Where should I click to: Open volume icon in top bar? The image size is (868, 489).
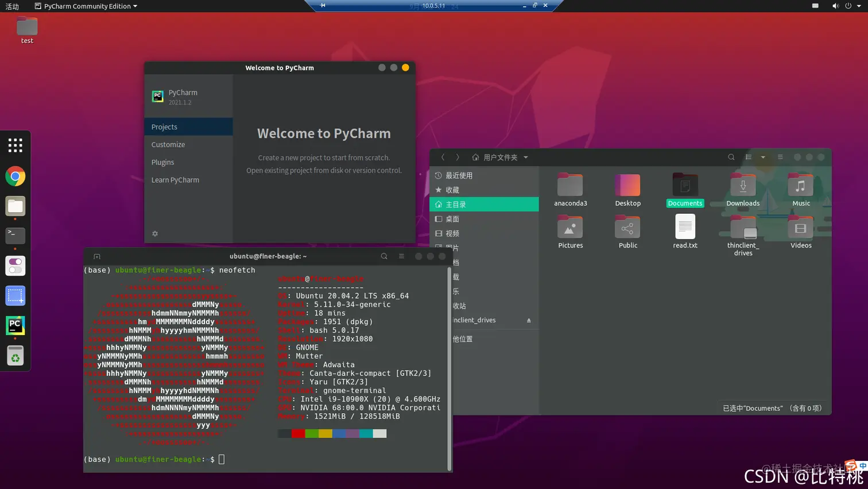pyautogui.click(x=835, y=6)
